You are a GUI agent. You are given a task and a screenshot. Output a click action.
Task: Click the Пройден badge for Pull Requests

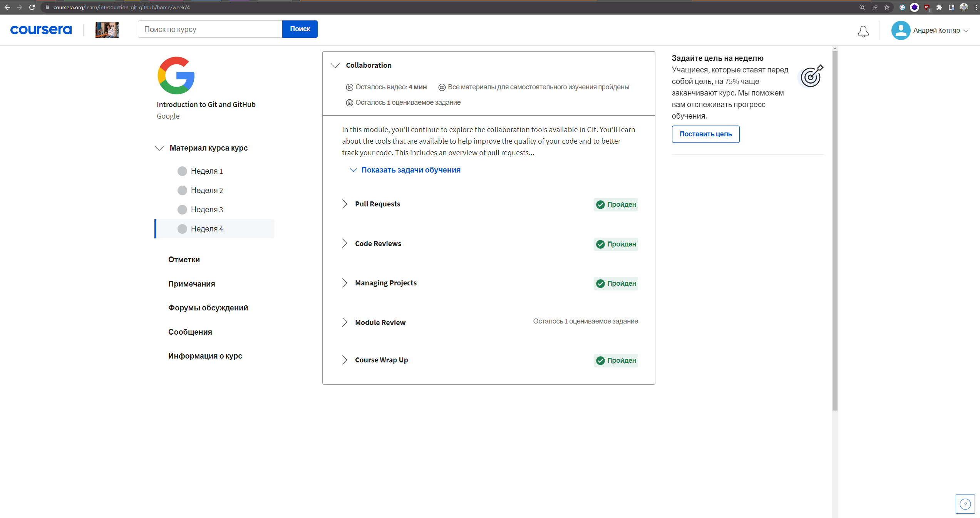[616, 205]
